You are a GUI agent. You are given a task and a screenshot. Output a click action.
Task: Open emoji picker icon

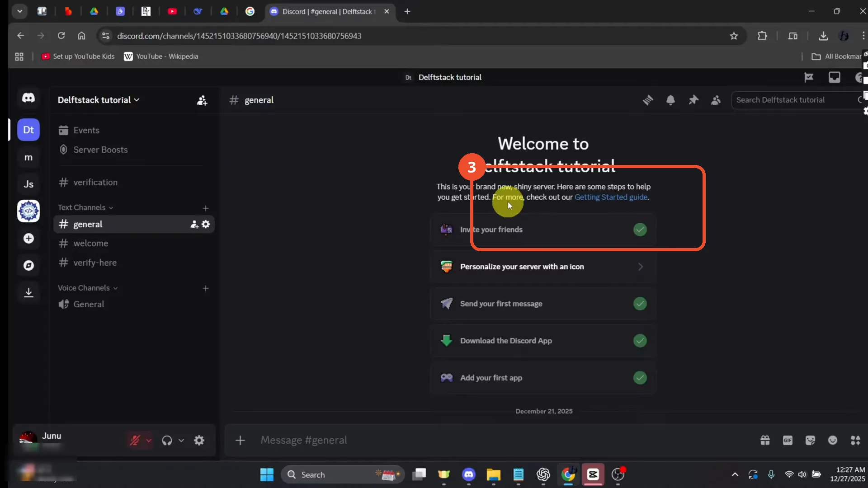click(x=833, y=440)
